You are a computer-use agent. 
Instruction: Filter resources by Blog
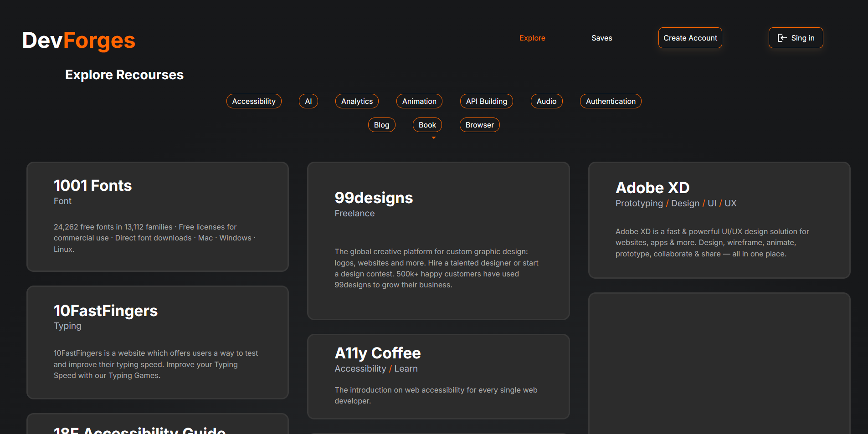click(381, 125)
